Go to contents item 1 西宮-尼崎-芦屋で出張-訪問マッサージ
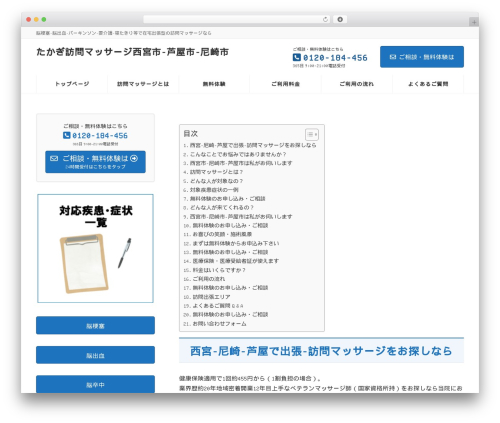Viewport: 500px width, 423px height. [253, 145]
